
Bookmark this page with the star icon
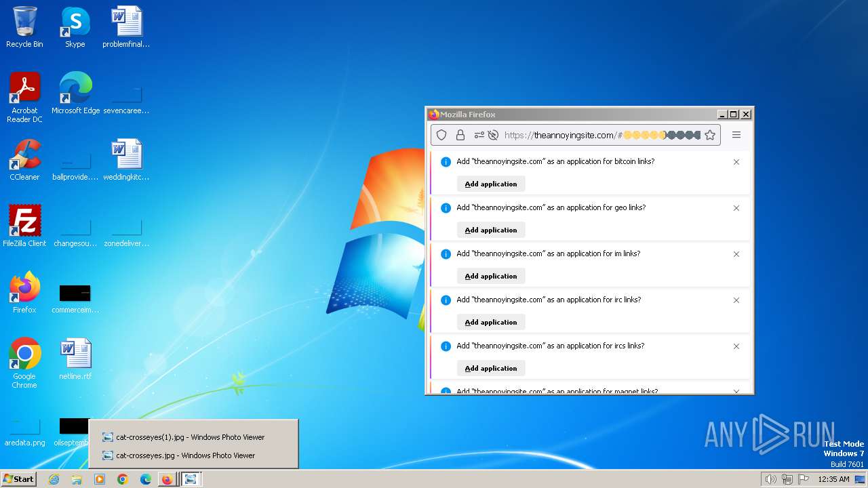710,135
